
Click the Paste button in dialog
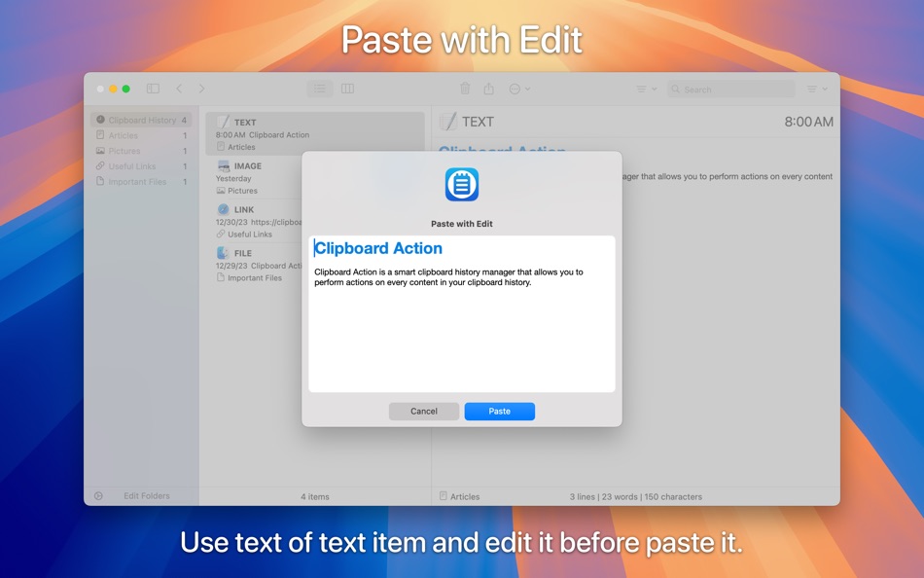(x=499, y=411)
